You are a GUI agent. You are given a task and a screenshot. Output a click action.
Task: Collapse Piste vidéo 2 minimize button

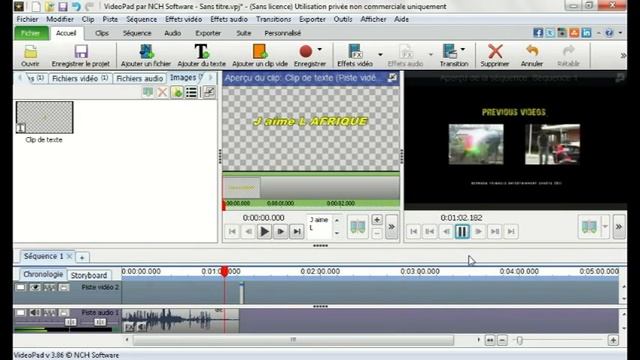coord(64,287)
